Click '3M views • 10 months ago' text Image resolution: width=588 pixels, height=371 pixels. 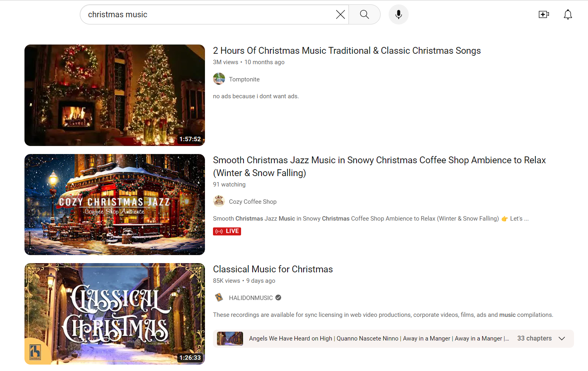pyautogui.click(x=249, y=62)
